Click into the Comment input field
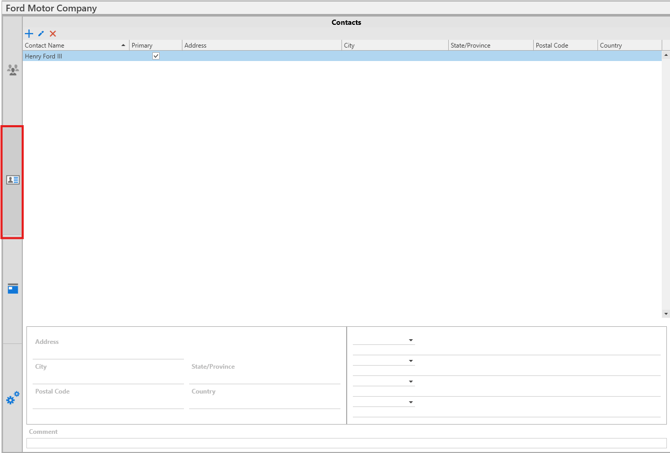The height and width of the screenshot is (453, 670). pyautogui.click(x=346, y=443)
